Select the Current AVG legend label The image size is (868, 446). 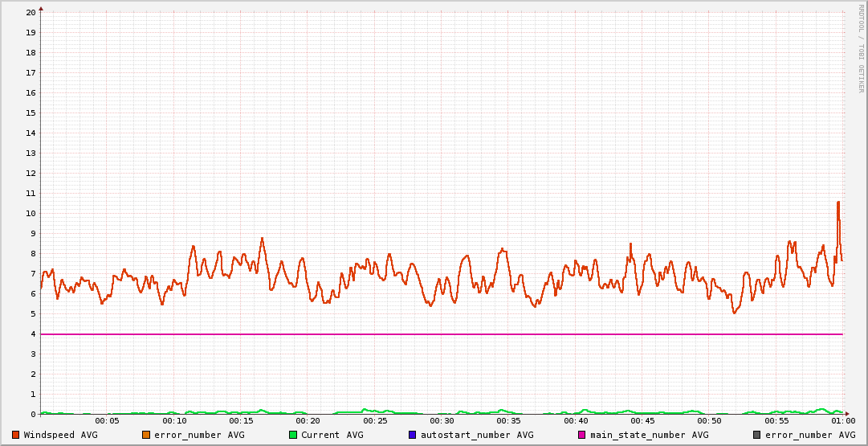tap(332, 435)
